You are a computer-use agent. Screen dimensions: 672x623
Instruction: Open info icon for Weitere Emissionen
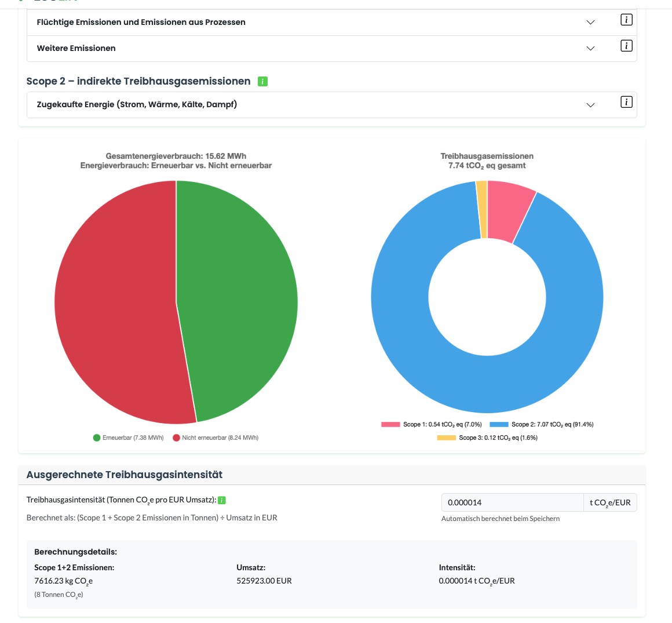(626, 46)
